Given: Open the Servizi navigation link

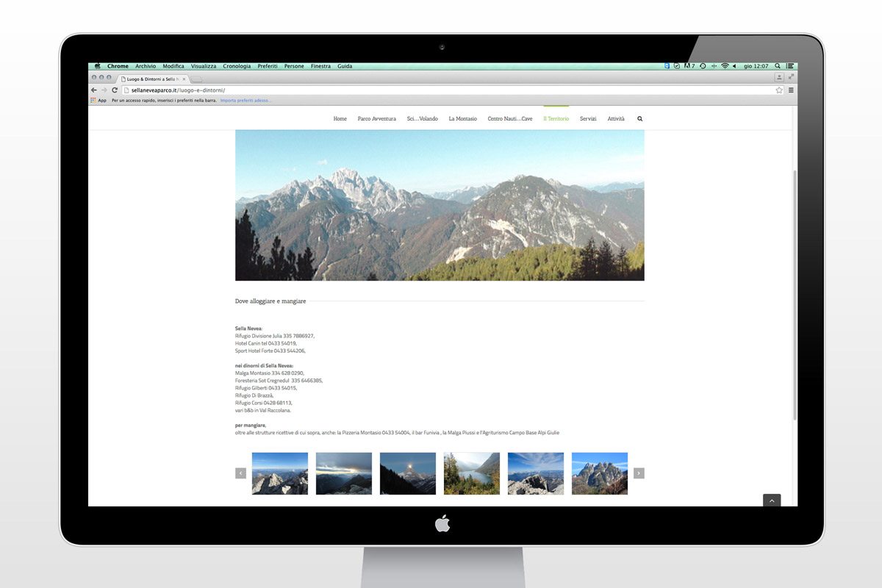Looking at the screenshot, I should tap(588, 118).
